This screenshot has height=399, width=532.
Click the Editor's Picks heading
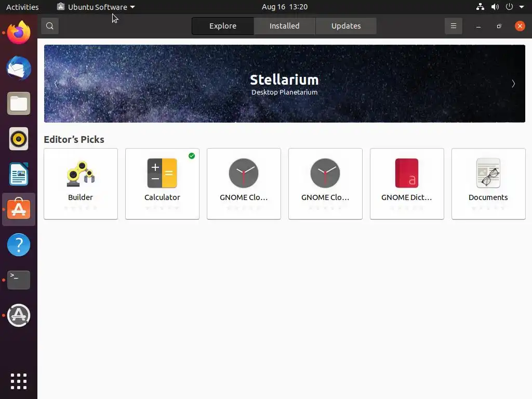pyautogui.click(x=74, y=139)
